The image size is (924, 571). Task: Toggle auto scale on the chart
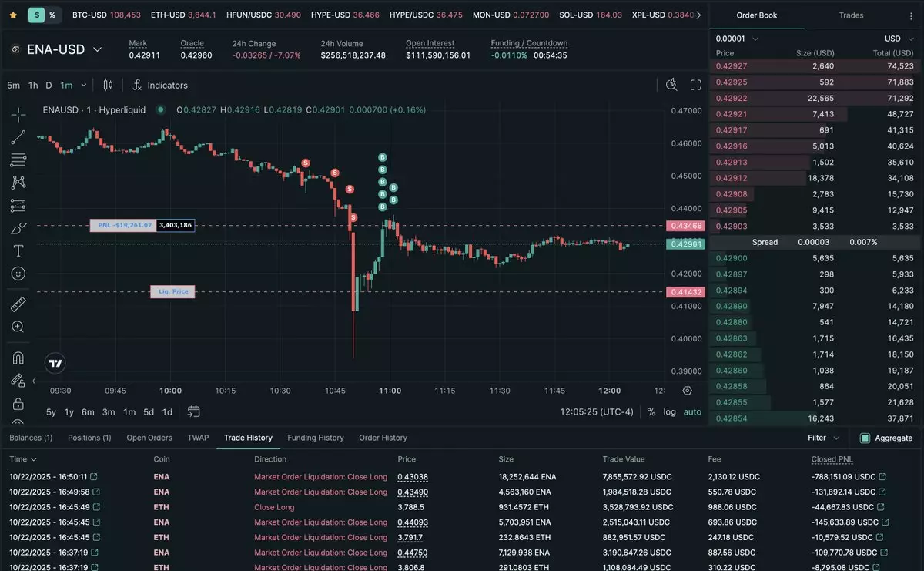(692, 412)
